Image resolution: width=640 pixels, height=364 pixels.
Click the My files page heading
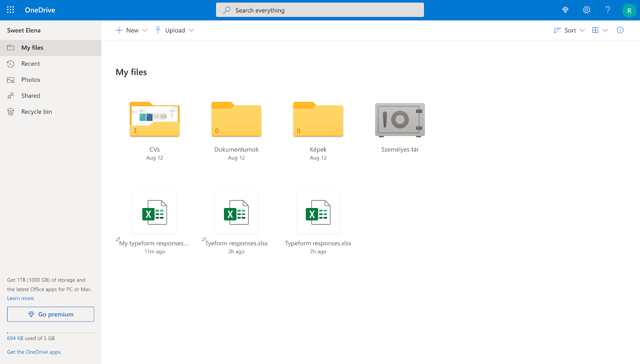(131, 72)
